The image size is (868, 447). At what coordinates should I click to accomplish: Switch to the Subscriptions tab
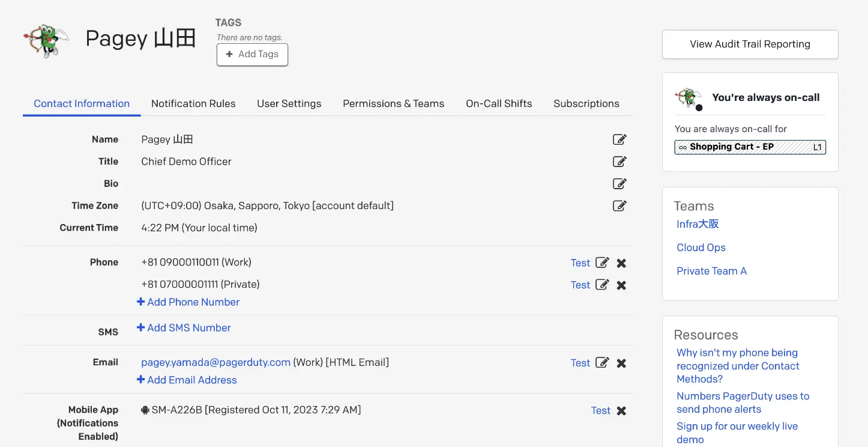point(586,103)
